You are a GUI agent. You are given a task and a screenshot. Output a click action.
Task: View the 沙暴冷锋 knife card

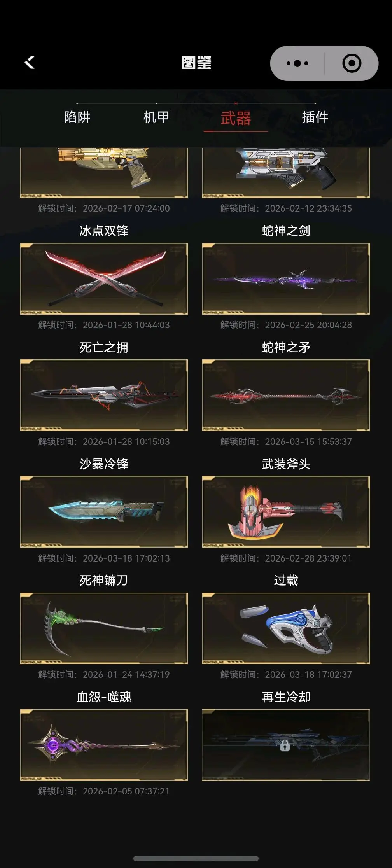click(104, 512)
